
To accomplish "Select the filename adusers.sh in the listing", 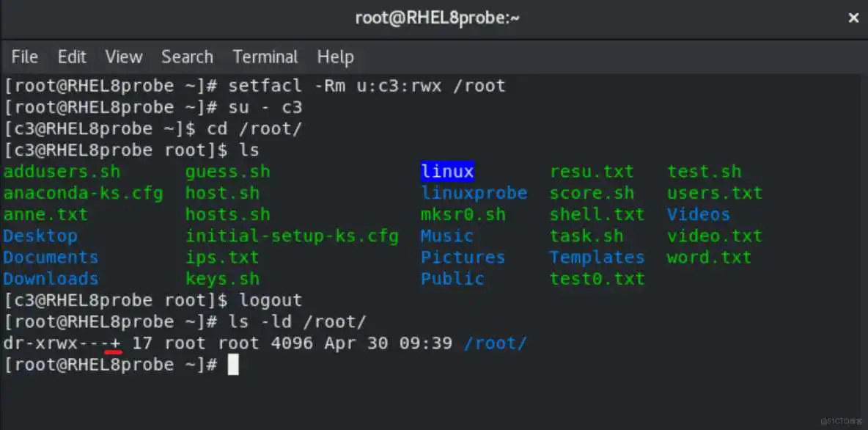I will [62, 171].
